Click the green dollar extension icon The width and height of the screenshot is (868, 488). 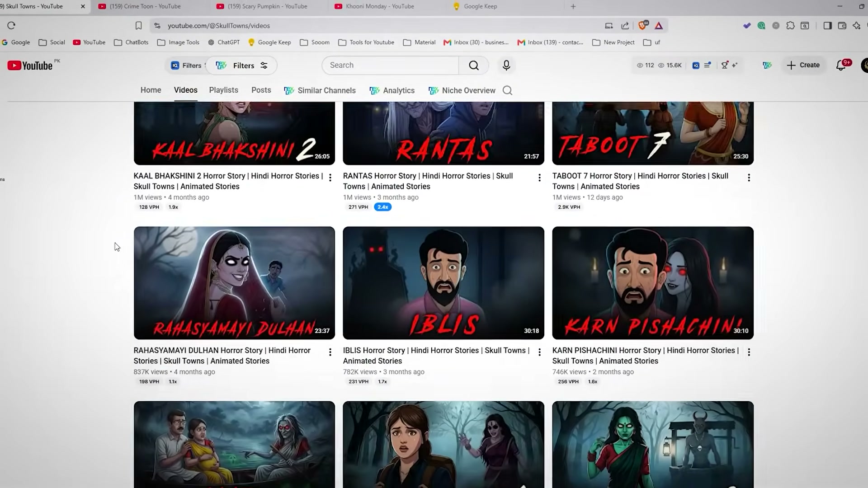coord(761,26)
